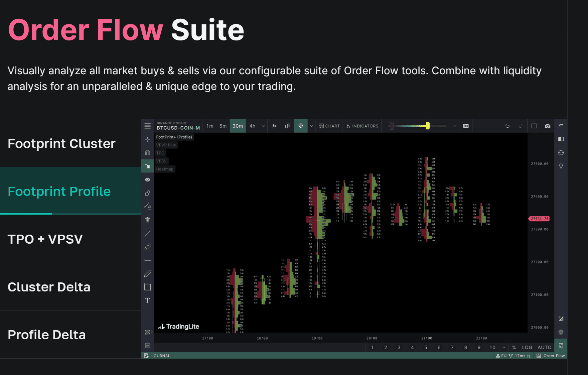Image resolution: width=588 pixels, height=375 pixels.
Task: Open the timeframe dropdown arrow after 4h
Action: (x=263, y=126)
